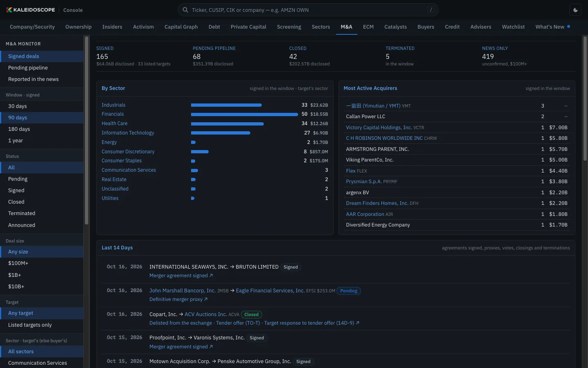Screen dimensions: 588x368
Task: Choose the $10B+ deal size filter
Action: pos(42,287)
